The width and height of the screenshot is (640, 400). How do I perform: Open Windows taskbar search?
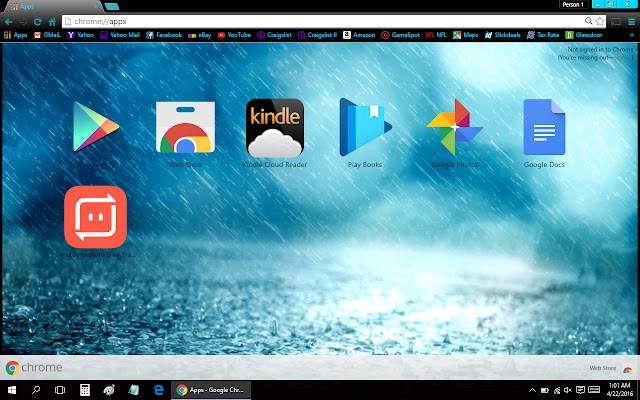point(36,390)
